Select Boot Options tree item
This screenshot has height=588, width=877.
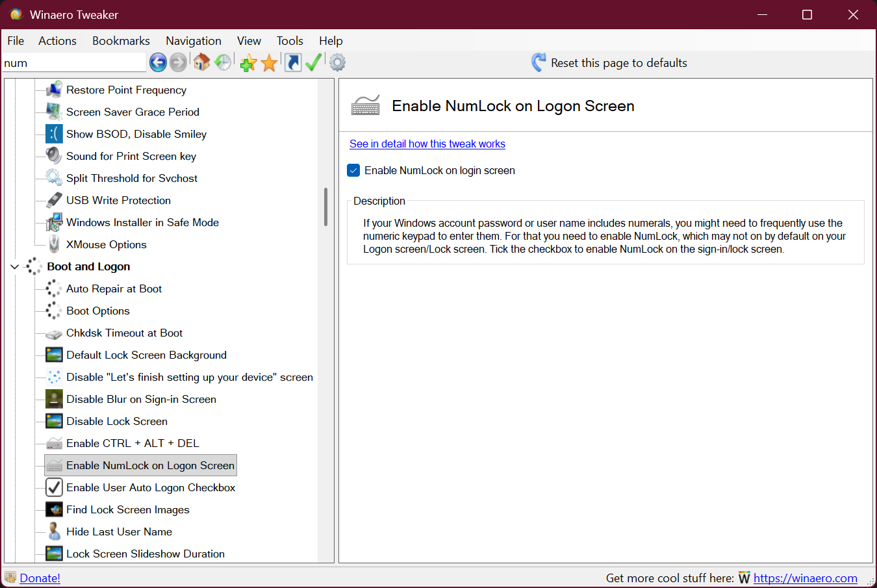click(98, 311)
